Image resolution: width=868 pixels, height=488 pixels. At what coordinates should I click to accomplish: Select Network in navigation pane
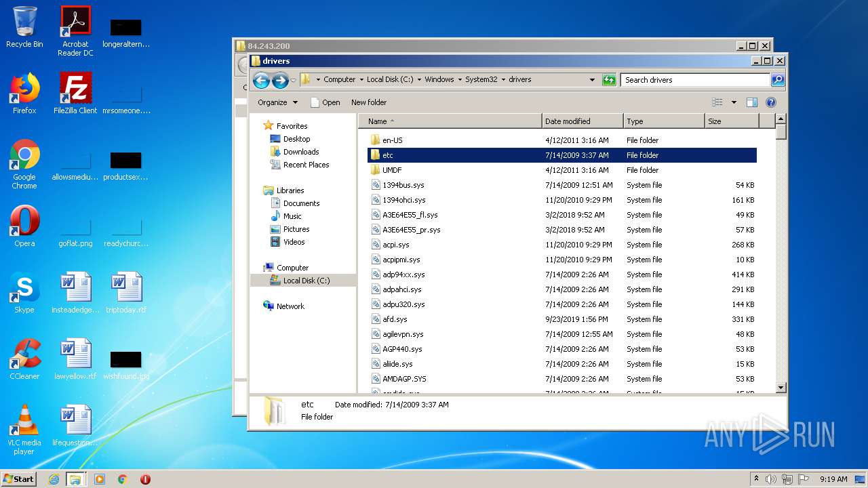point(290,306)
